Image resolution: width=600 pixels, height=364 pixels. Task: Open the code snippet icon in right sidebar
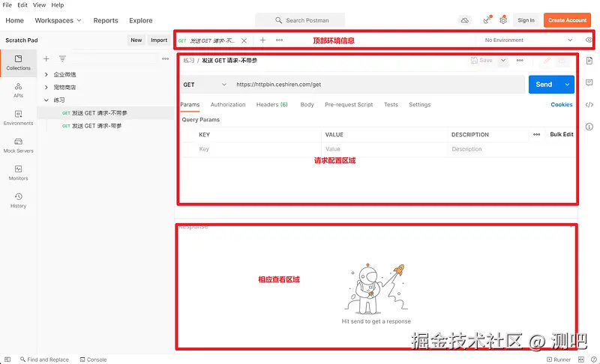589,105
